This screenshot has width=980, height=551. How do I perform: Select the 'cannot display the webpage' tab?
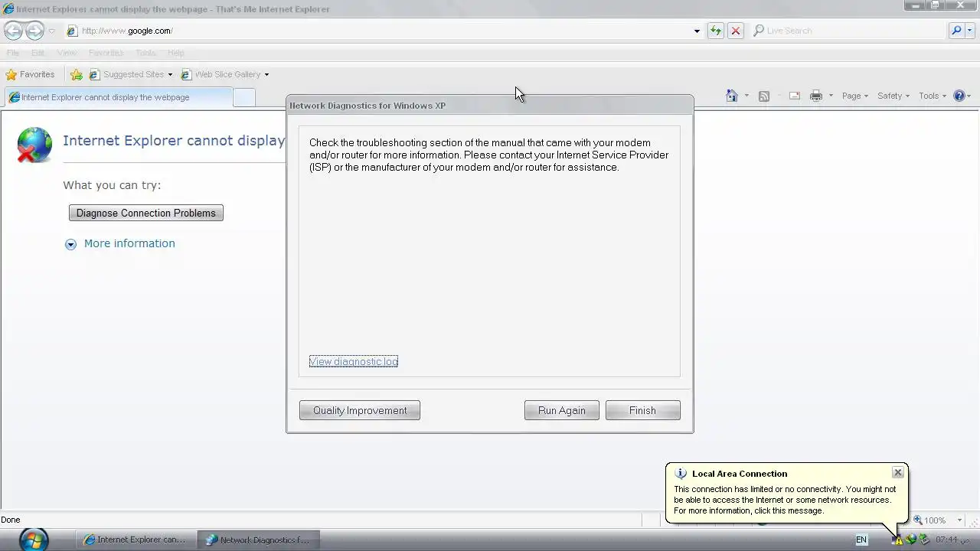pyautogui.click(x=118, y=97)
